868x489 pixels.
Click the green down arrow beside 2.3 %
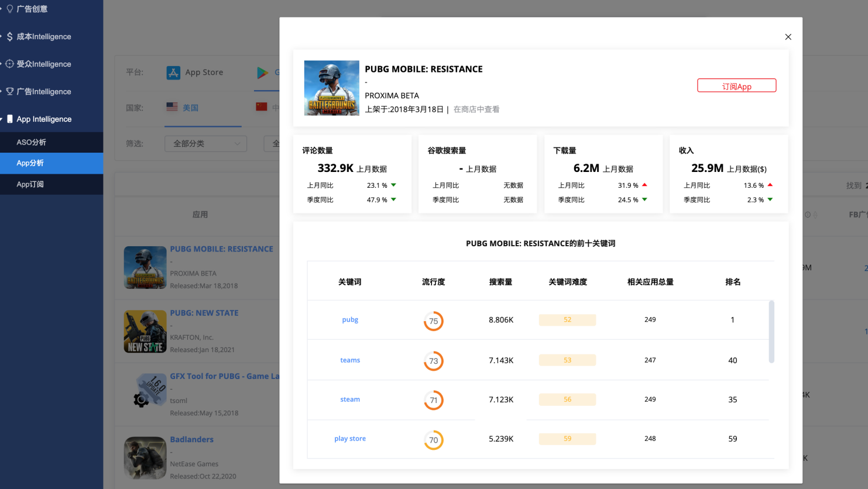click(x=770, y=199)
